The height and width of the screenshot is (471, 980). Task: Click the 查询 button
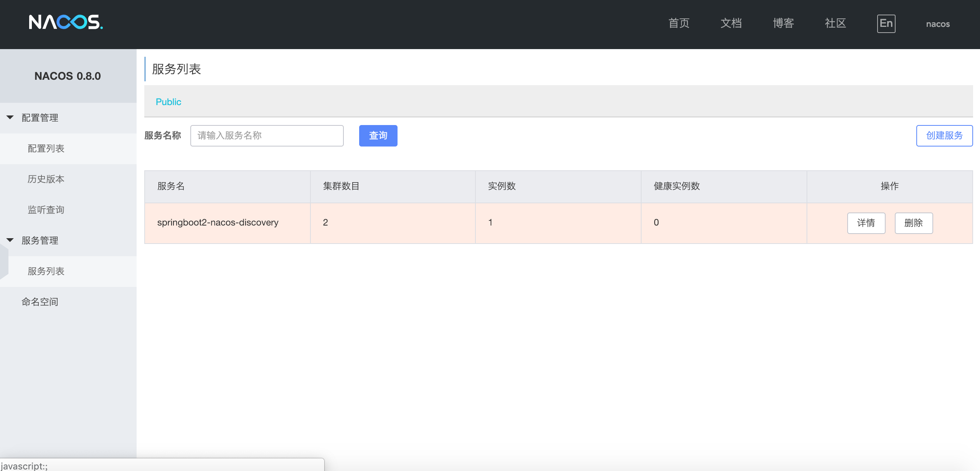point(378,135)
